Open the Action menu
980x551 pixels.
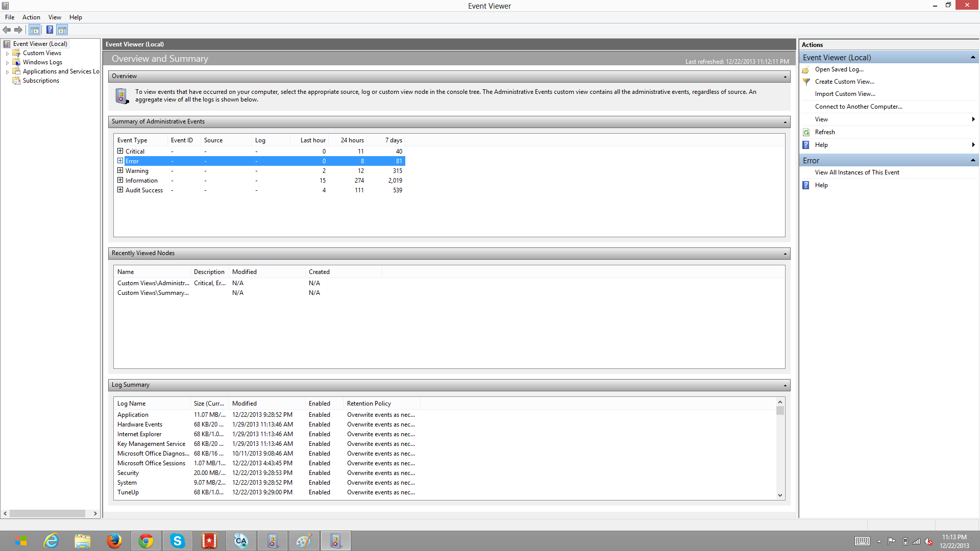(31, 17)
